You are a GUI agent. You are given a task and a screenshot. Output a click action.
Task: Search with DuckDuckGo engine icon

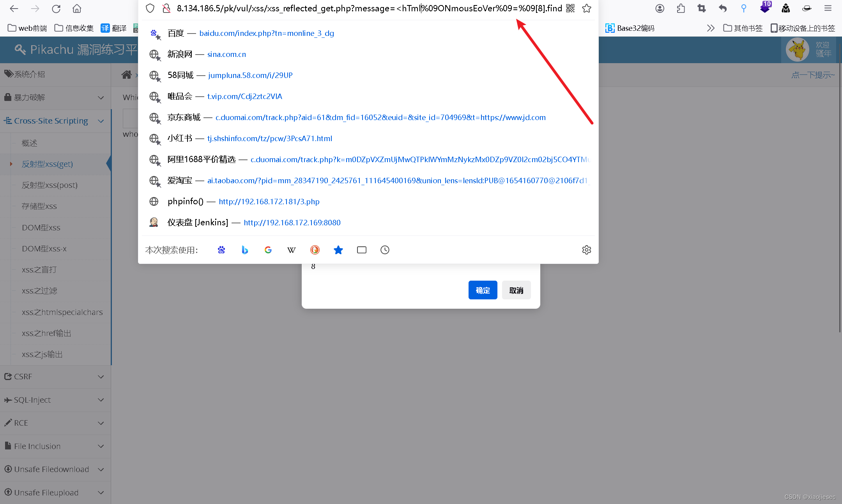pos(315,250)
